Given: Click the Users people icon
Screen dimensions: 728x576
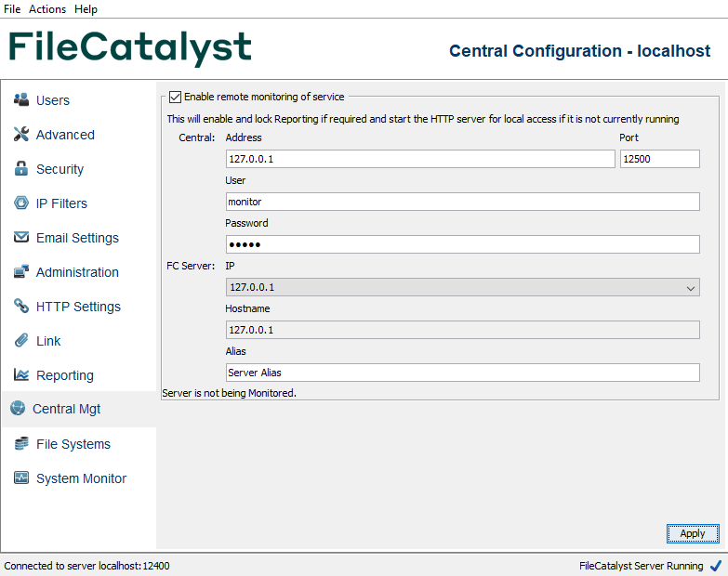Looking at the screenshot, I should coord(21,99).
